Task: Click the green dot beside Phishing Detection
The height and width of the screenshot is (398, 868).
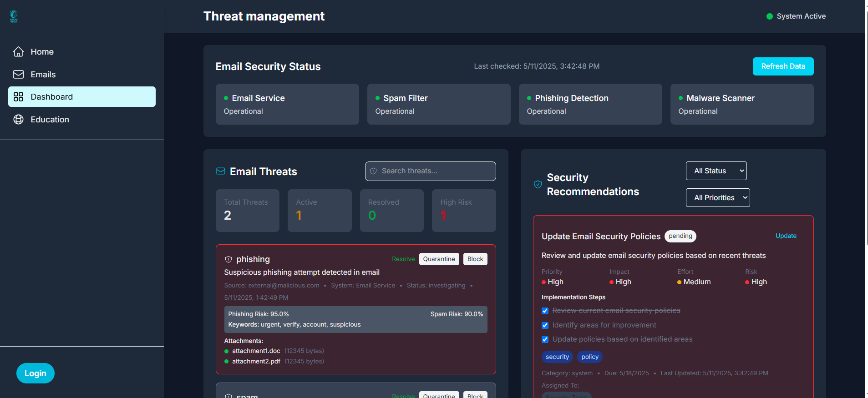Action: coord(529,98)
